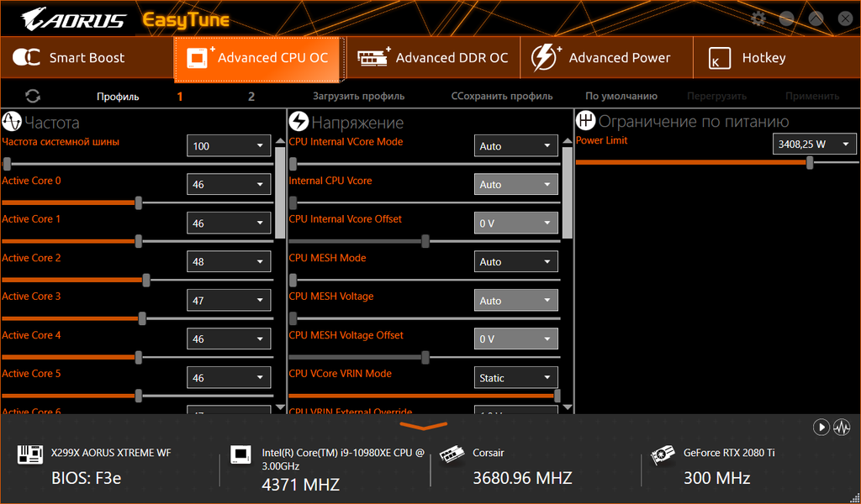The width and height of the screenshot is (861, 504).
Task: Open CPU Internal Vcore Offset dropdown
Action: pos(515,223)
